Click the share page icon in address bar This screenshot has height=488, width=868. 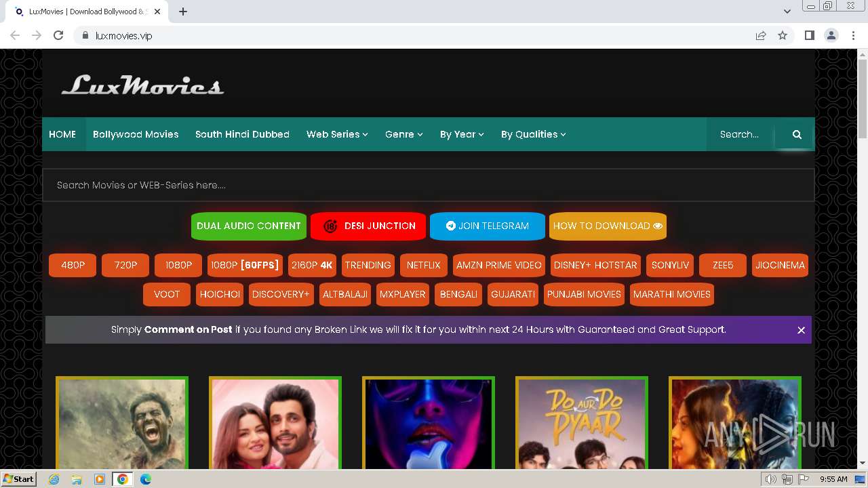coord(761,35)
